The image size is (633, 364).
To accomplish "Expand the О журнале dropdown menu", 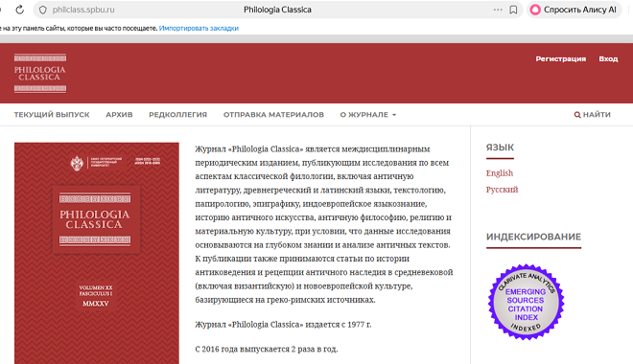I will [367, 115].
